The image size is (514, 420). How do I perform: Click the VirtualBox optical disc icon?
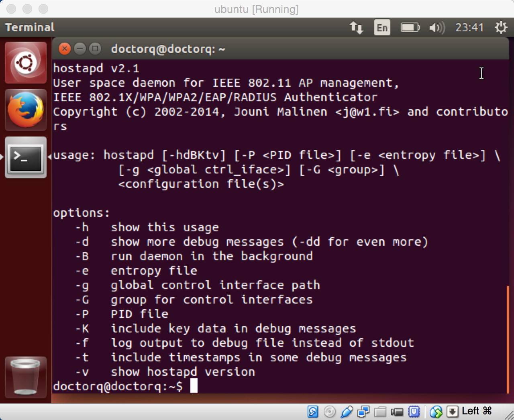(x=329, y=412)
